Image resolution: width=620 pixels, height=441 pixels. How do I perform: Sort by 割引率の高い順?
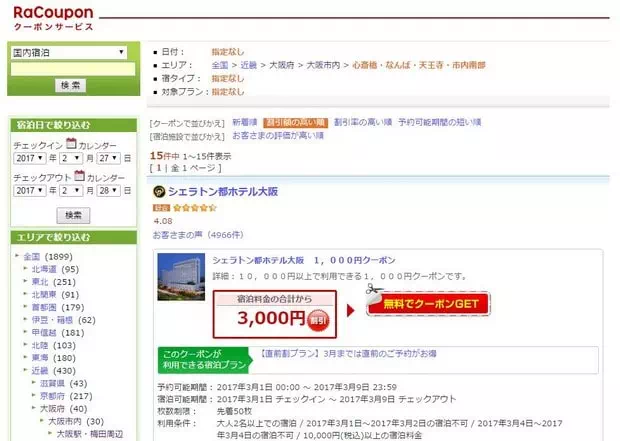coord(363,122)
